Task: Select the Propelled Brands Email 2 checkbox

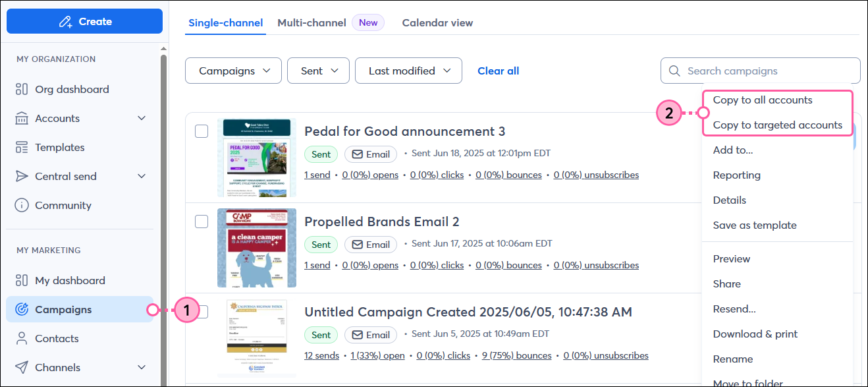Action: tap(202, 222)
